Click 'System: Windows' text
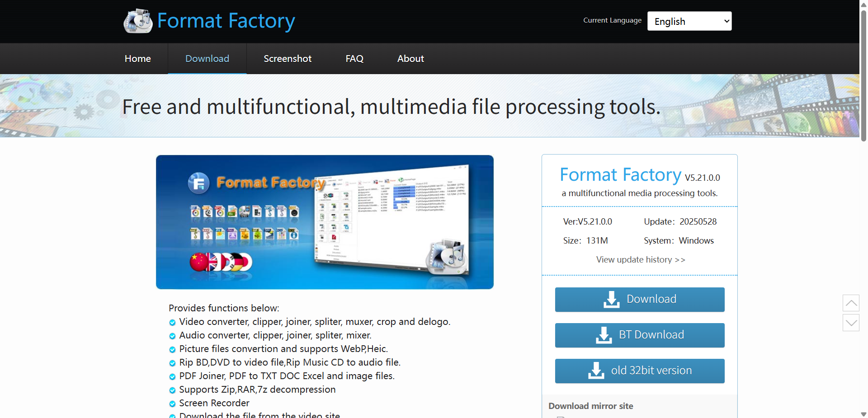The width and height of the screenshot is (868, 418). tap(679, 241)
